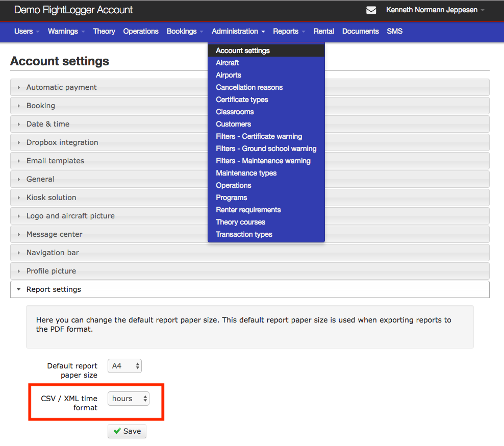Image resolution: width=504 pixels, height=446 pixels.
Task: Open CSV / XML time format dropdown
Action: click(129, 399)
